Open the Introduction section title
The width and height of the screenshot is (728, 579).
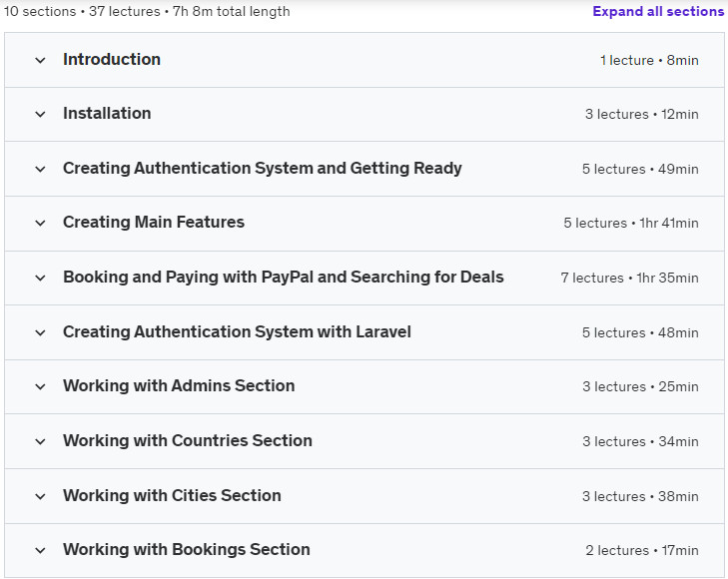(x=112, y=59)
